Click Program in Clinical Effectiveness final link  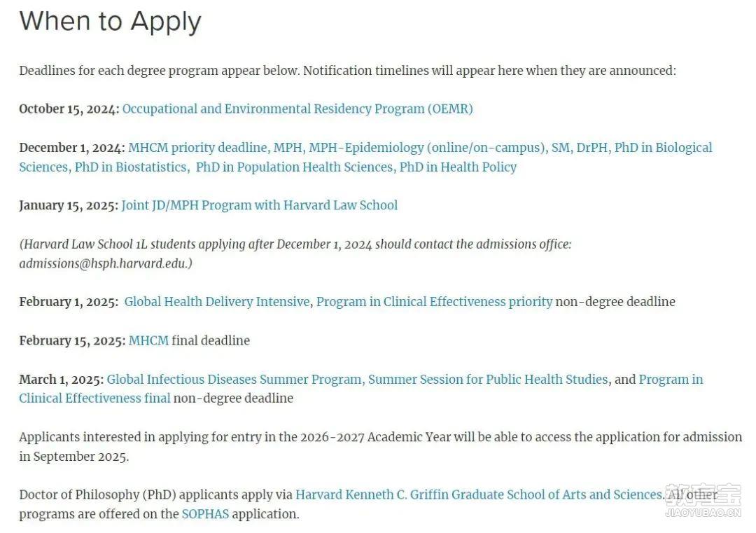pyautogui.click(x=94, y=399)
